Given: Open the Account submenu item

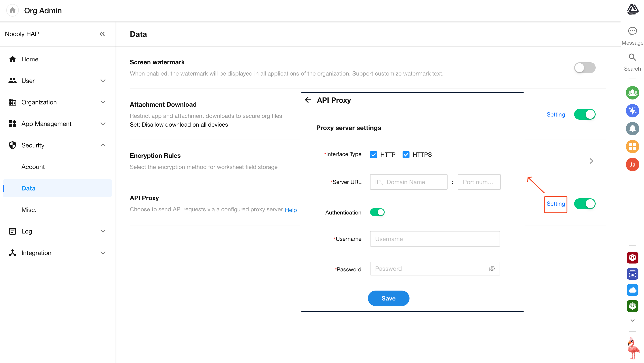Looking at the screenshot, I should coord(33,167).
